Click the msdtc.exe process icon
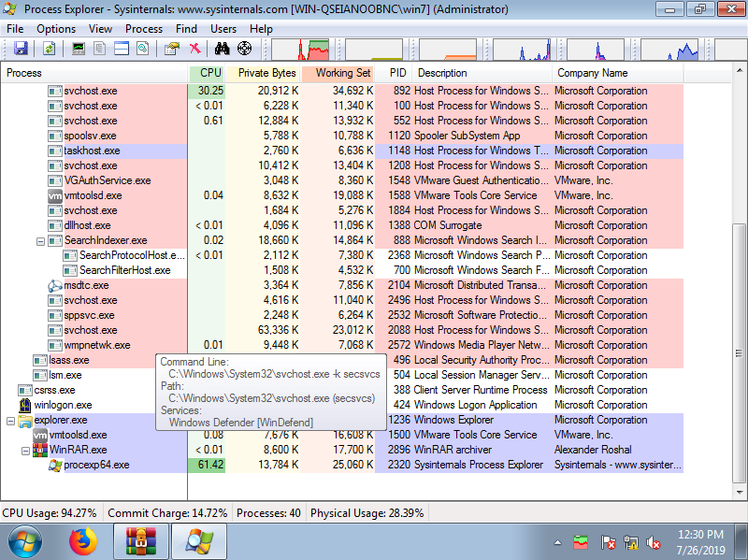This screenshot has width=748, height=560. pyautogui.click(x=55, y=285)
